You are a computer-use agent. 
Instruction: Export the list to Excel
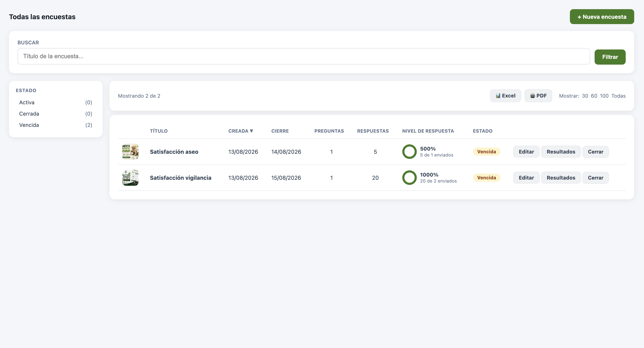(505, 96)
